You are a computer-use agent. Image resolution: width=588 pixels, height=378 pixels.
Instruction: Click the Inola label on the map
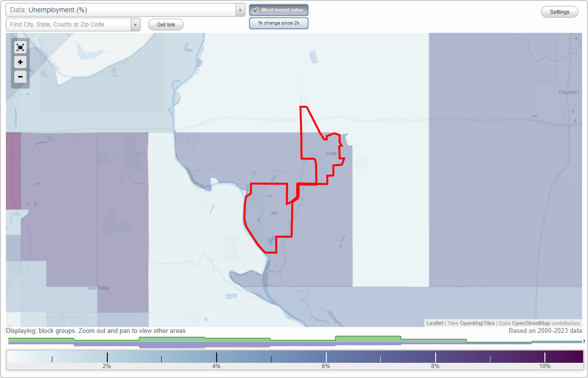(x=331, y=153)
